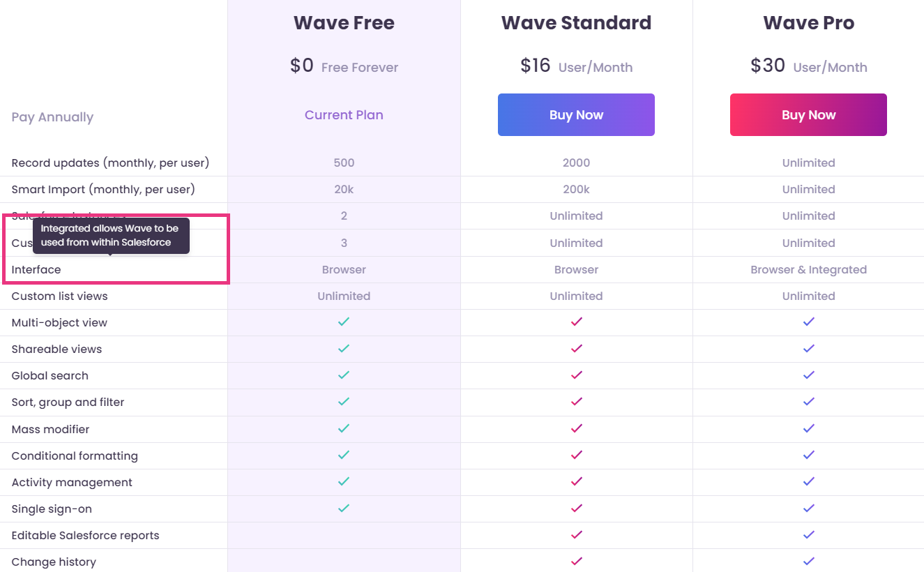Click Browser & Integrated value for Wave Pro
The width and height of the screenshot is (924, 572).
pyautogui.click(x=808, y=269)
